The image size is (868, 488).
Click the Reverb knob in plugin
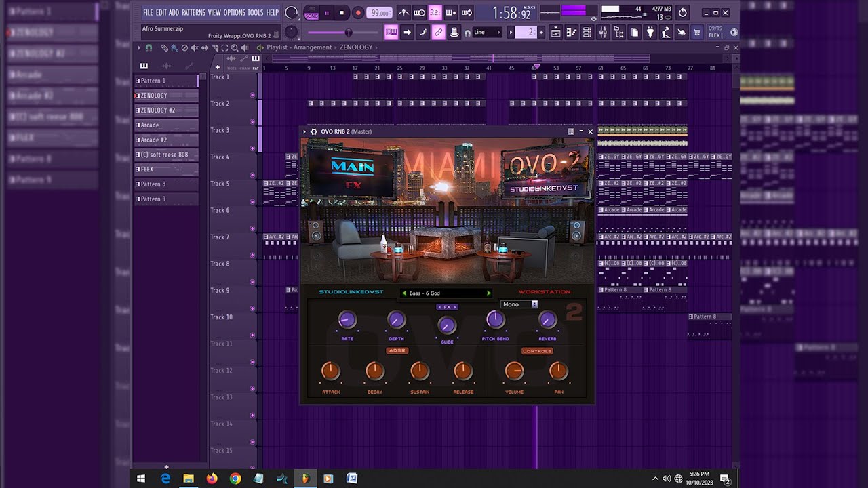547,320
